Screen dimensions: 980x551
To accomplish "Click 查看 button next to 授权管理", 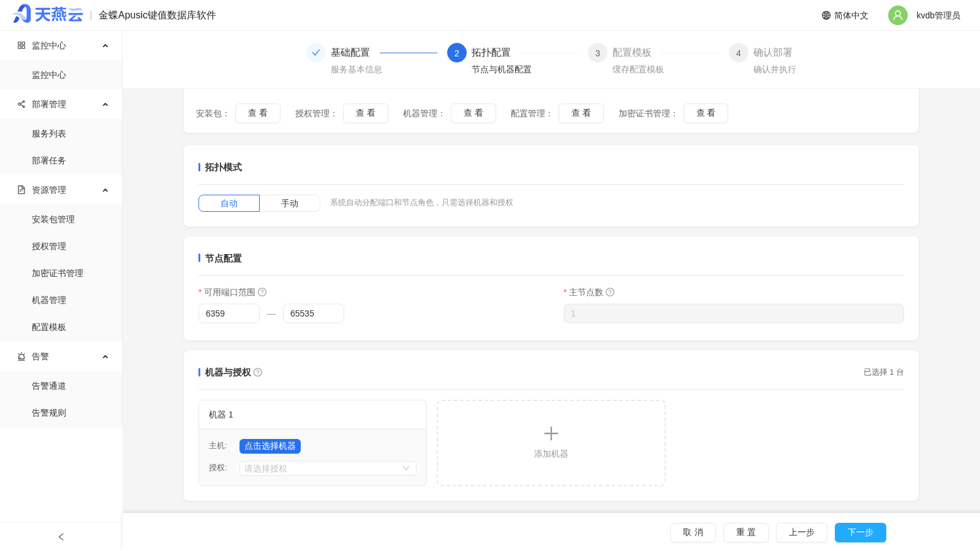I will 366,113.
